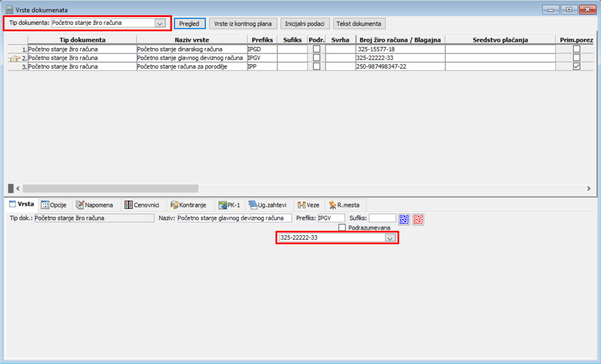Open the Ug.zahtevi tab icon

point(253,205)
